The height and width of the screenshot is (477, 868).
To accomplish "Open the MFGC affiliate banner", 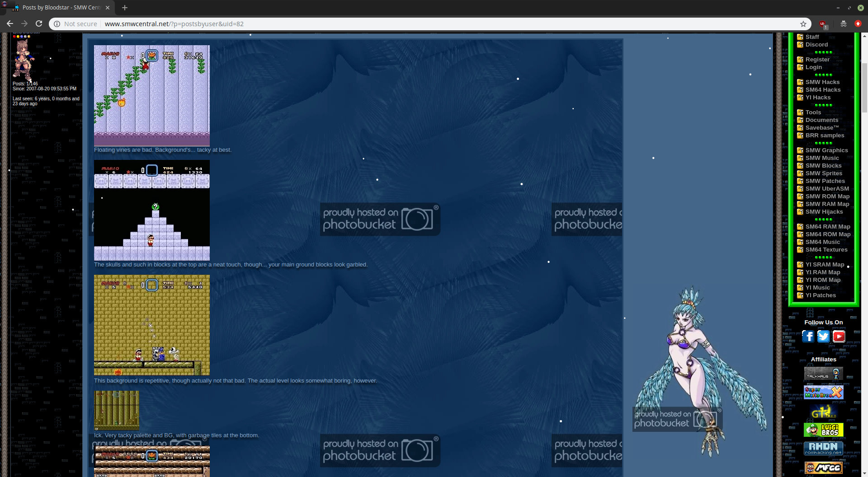I will [x=823, y=468].
